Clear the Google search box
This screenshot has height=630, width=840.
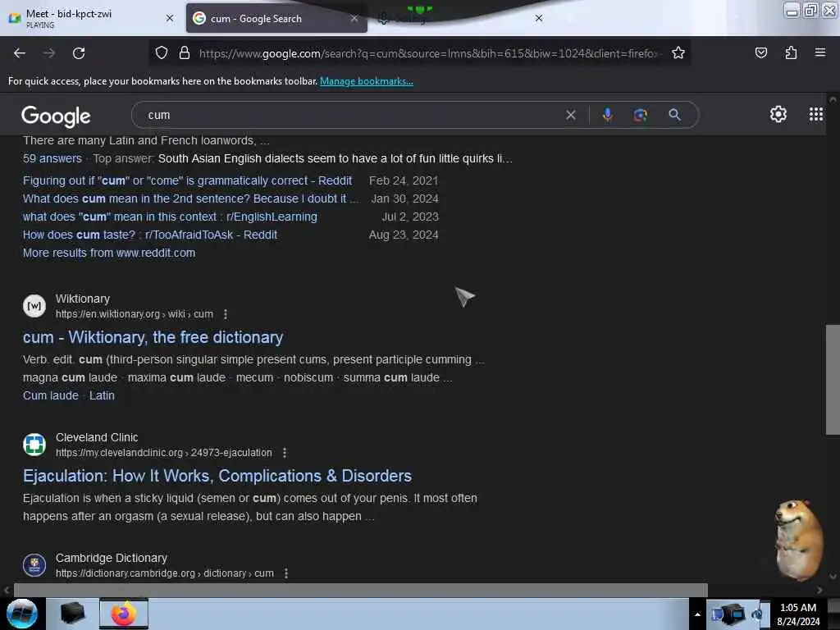[x=571, y=115]
